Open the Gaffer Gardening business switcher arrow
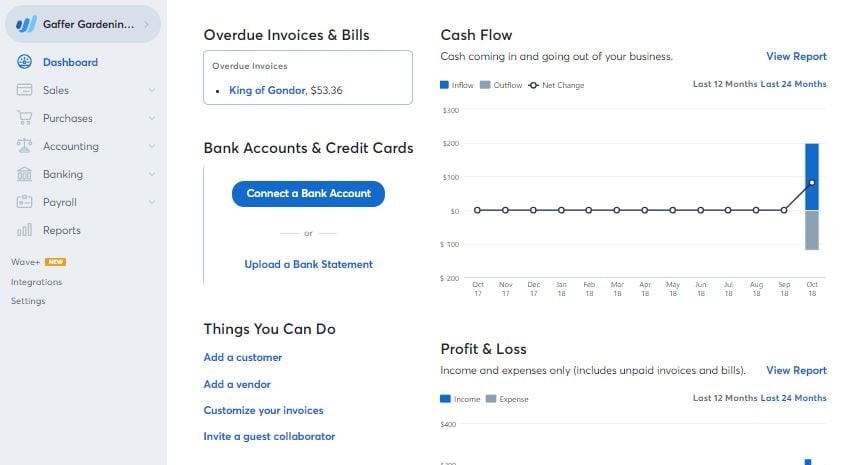 click(x=147, y=24)
